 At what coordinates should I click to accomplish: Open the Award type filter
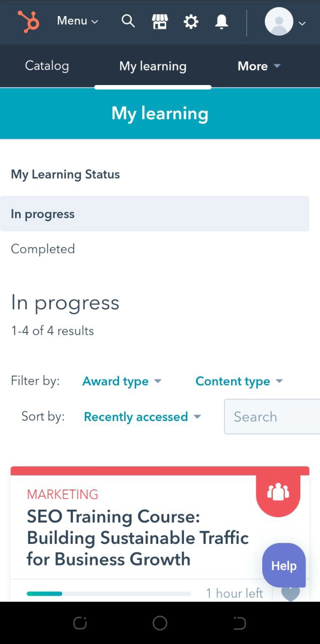122,381
